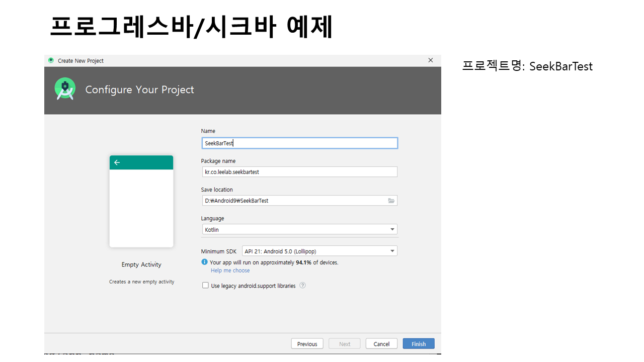
Task: Click the Android Studio logo in header
Action: pyautogui.click(x=65, y=89)
